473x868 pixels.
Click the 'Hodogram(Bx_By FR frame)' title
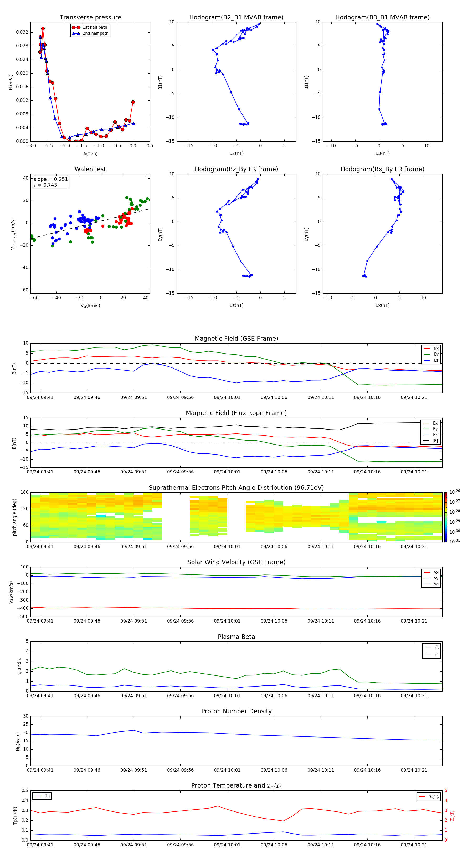pyautogui.click(x=382, y=169)
